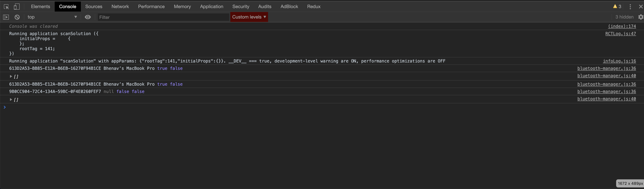Viewport: 644px width, 189px height.
Task: Click the 3 hidden messages label
Action: (x=624, y=17)
